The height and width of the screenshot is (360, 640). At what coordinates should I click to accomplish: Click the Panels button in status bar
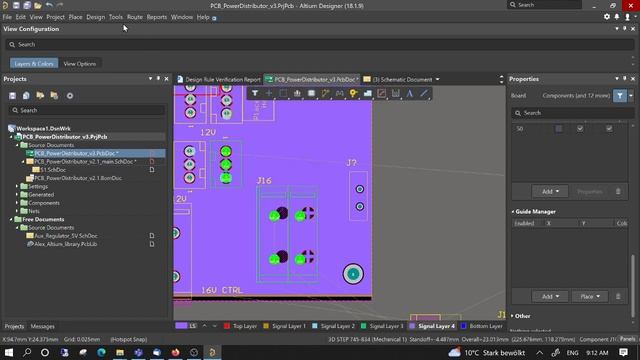(627, 339)
